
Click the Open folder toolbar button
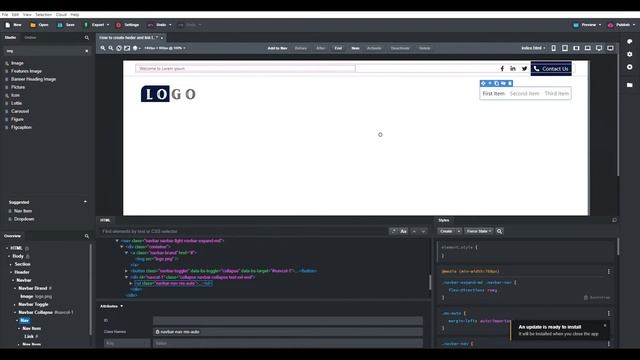point(39,25)
